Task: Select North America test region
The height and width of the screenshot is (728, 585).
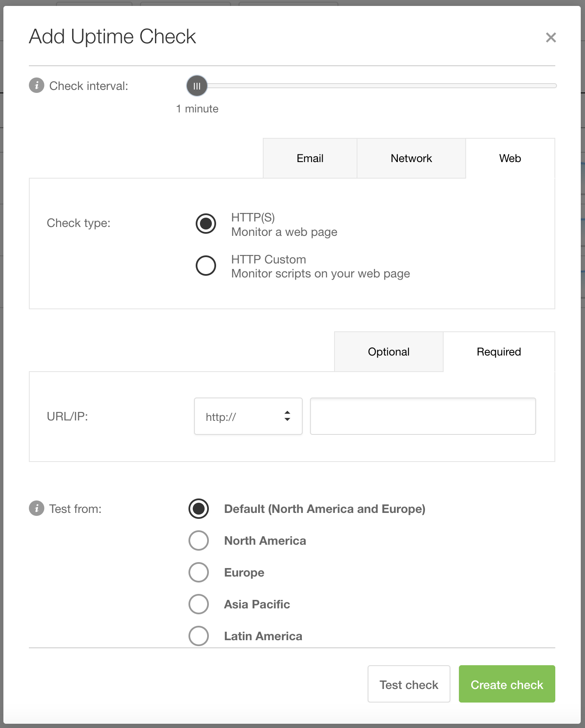Action: click(x=199, y=540)
